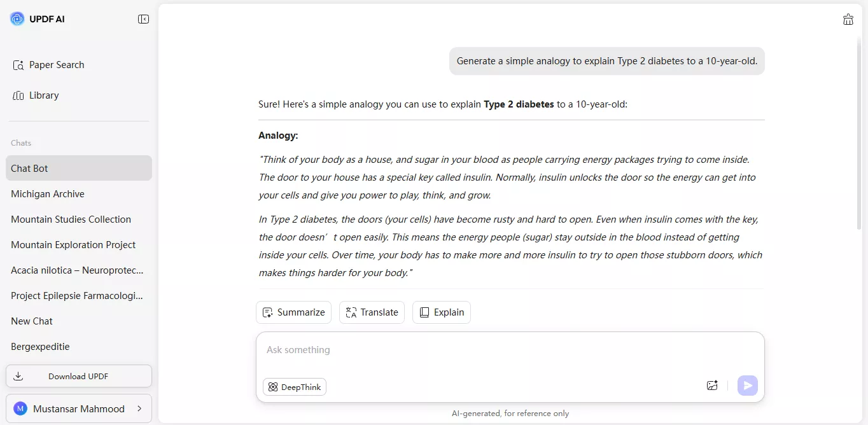
Task: Switch to the Bergexpeditie chat
Action: click(x=40, y=346)
